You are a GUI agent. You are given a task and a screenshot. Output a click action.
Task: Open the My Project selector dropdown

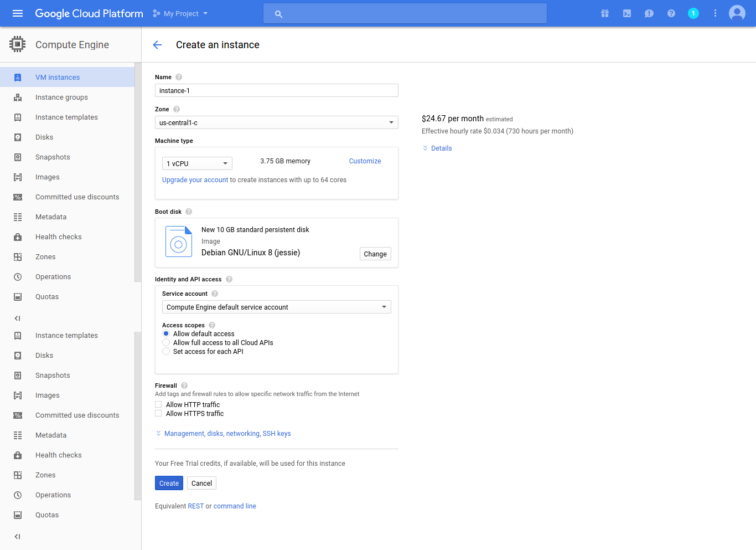(x=180, y=13)
